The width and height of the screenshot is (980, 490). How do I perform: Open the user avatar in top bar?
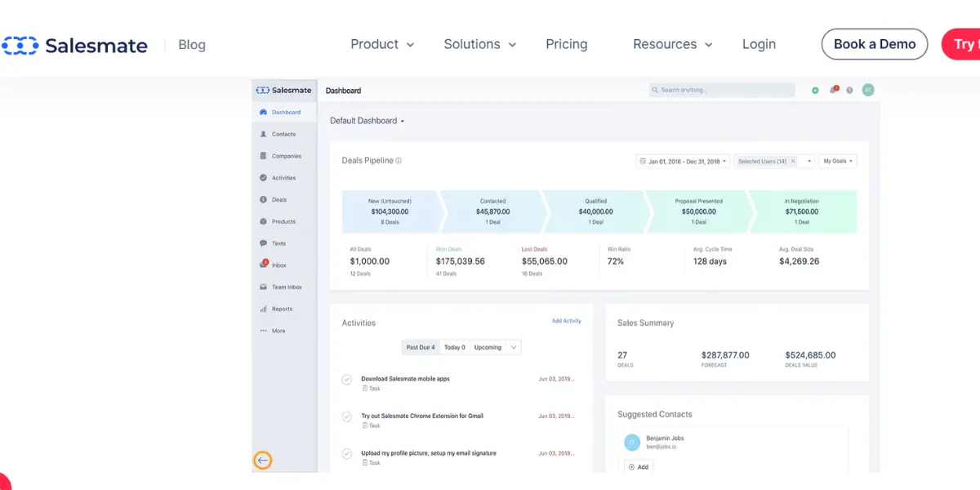[868, 90]
